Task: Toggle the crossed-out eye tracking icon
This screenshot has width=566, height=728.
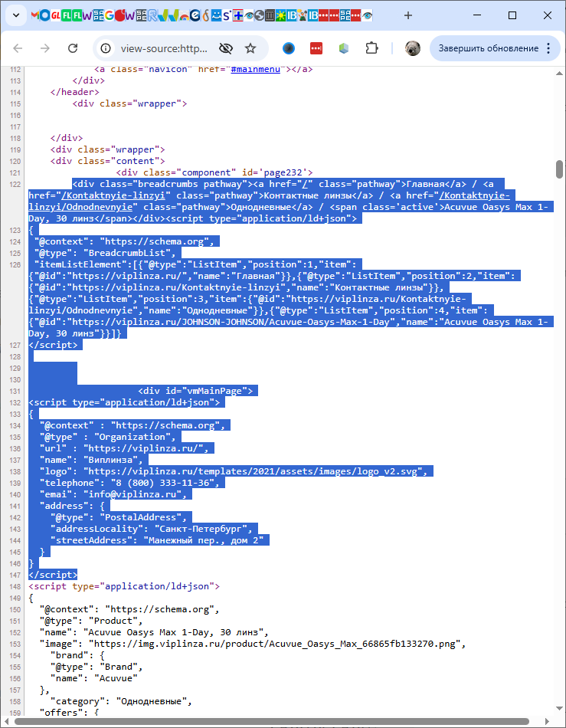Action: point(225,48)
